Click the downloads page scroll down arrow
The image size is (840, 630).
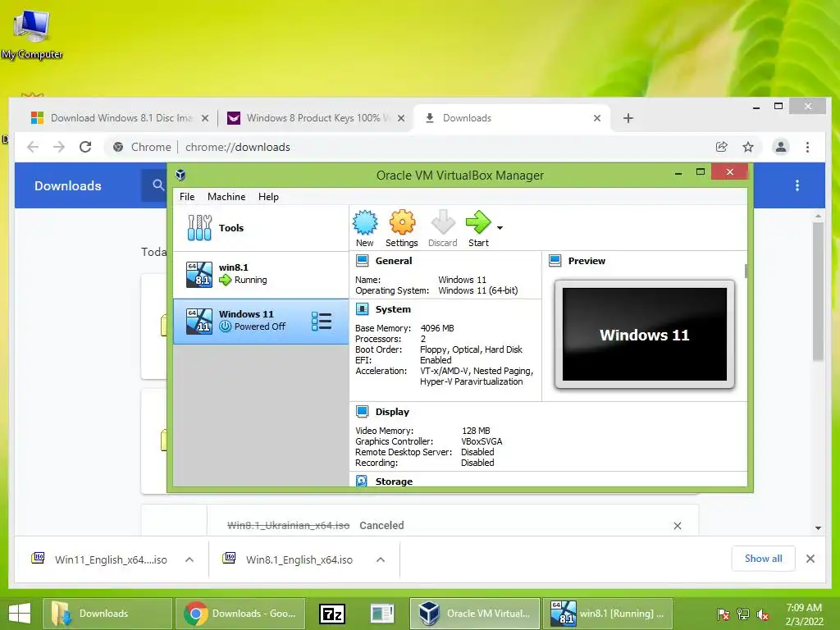[x=818, y=527]
